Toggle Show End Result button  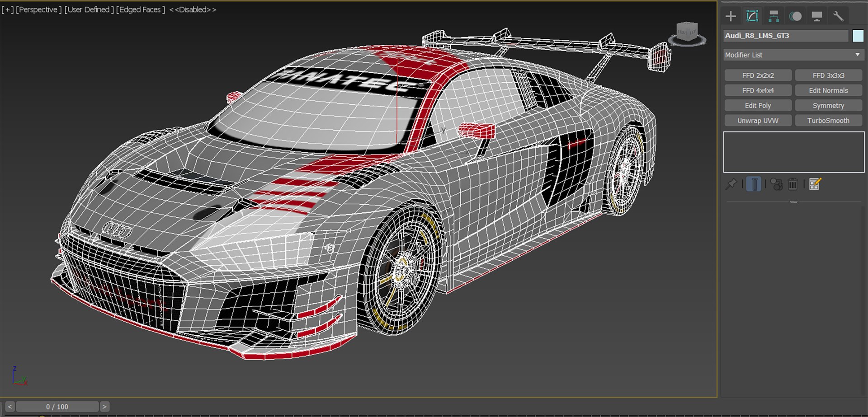pyautogui.click(x=754, y=184)
